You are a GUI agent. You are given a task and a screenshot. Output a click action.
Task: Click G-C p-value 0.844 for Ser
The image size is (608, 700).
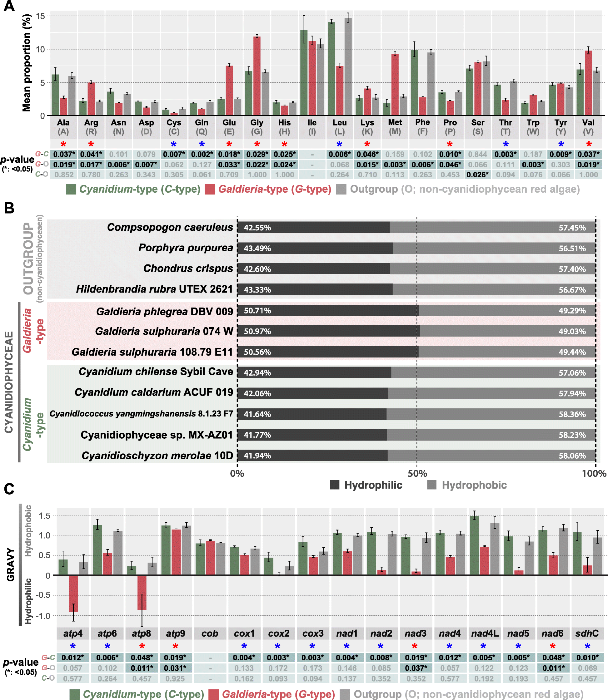[x=478, y=154]
